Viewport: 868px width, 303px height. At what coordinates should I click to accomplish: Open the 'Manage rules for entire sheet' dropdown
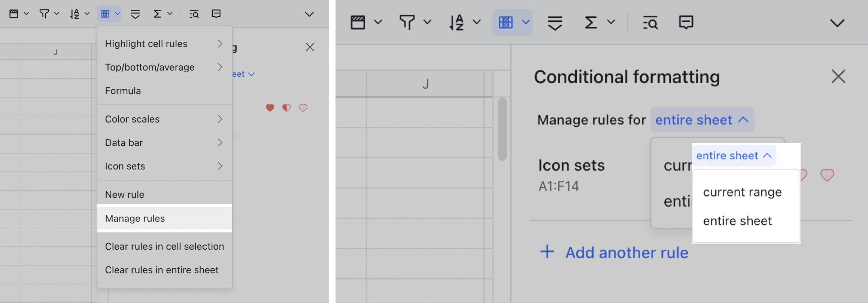702,119
